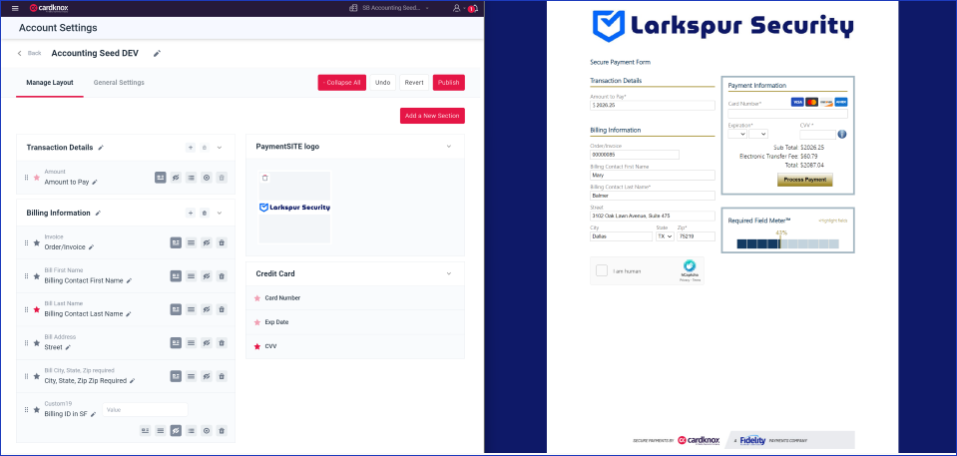Delete the City, State, Zip field

(222, 376)
